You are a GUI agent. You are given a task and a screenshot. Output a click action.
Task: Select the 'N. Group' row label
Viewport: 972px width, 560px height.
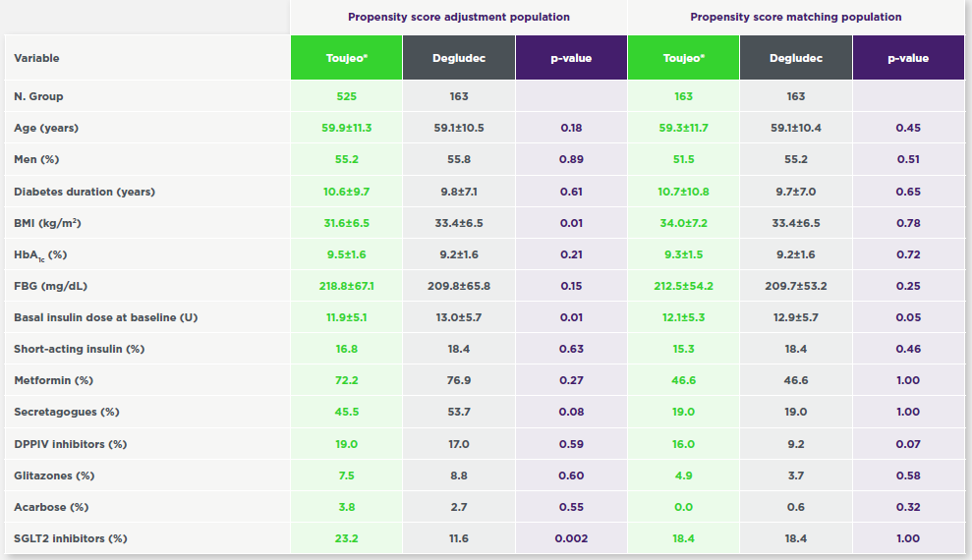tap(38, 96)
